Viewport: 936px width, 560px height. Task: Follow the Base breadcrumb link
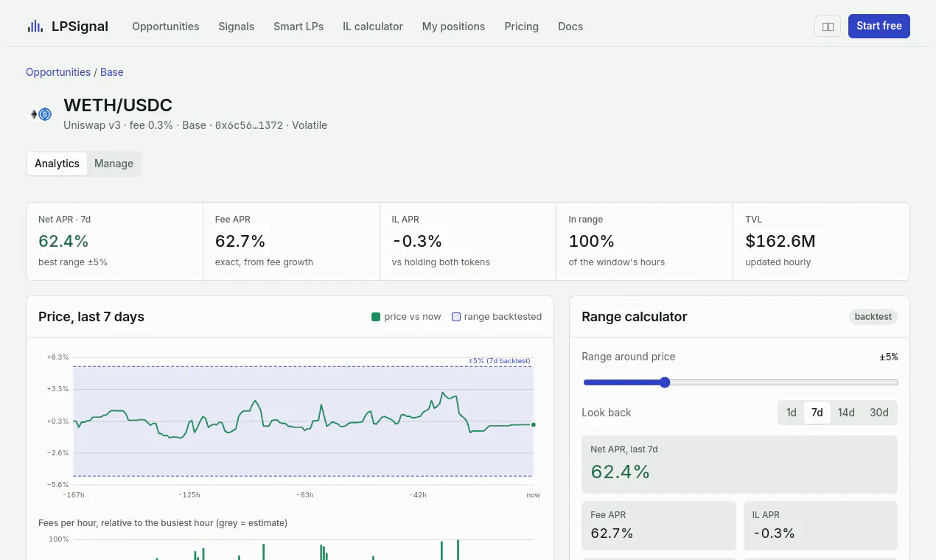[x=112, y=72]
